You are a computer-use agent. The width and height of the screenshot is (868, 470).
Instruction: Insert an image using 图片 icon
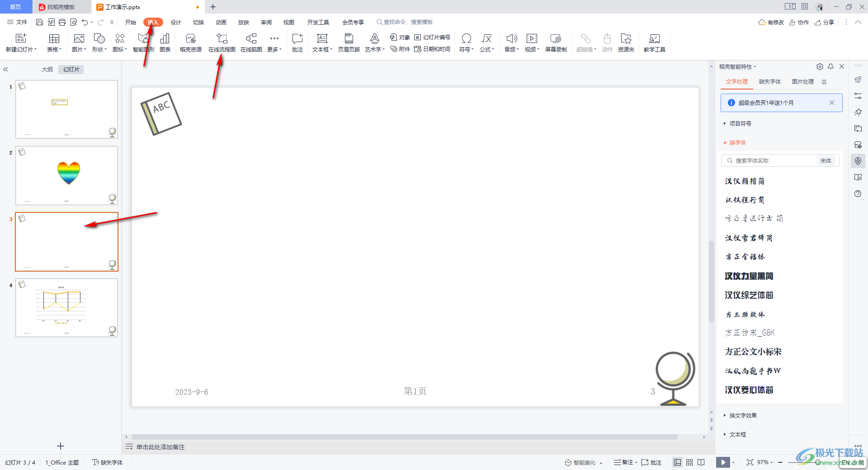79,43
